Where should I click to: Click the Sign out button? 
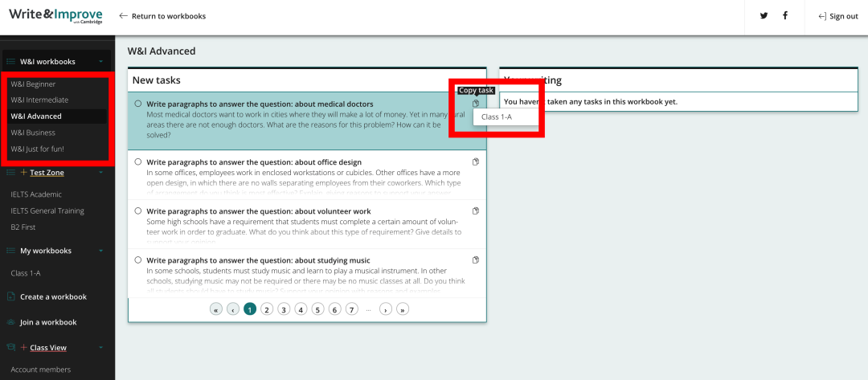point(837,16)
